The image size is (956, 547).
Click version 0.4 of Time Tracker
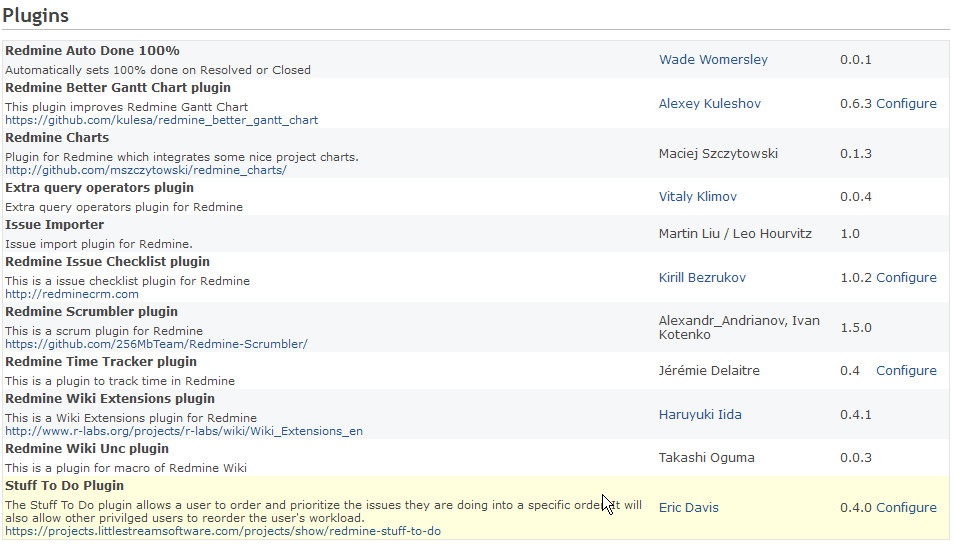[x=850, y=371]
